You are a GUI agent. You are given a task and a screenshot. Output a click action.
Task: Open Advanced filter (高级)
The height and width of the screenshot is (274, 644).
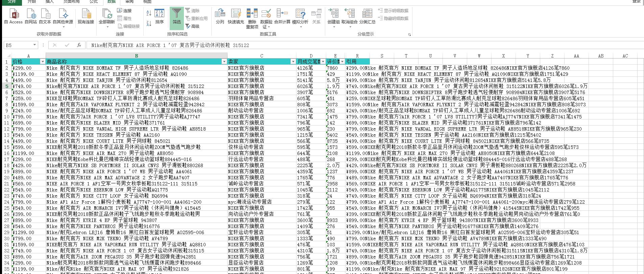pos(193,26)
